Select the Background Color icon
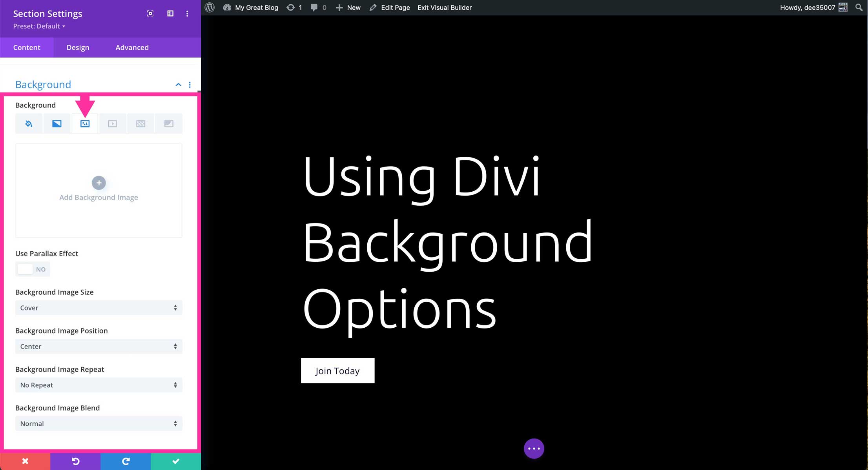Viewport: 868px width, 470px height. coord(28,123)
